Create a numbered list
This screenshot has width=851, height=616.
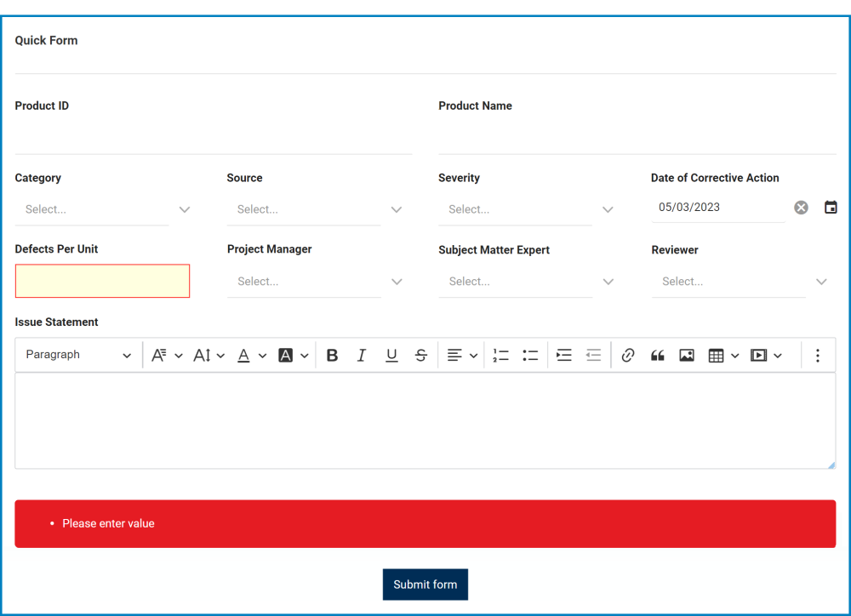coord(500,355)
